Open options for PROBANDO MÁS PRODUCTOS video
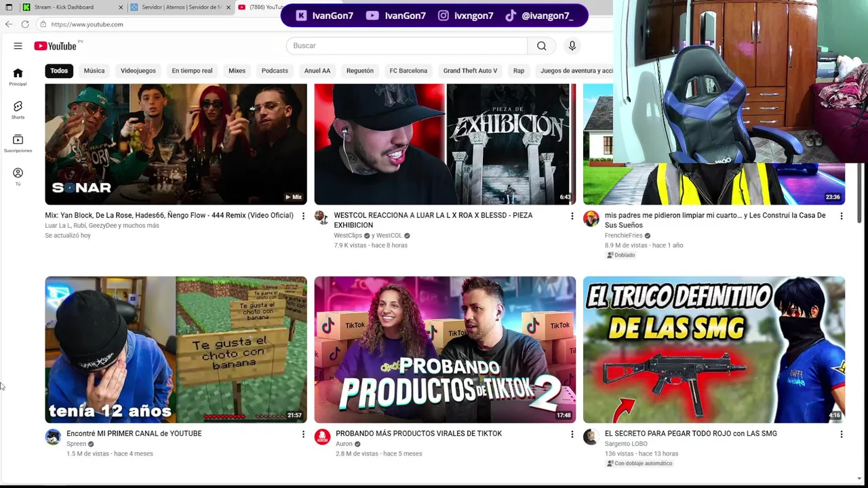The height and width of the screenshot is (488, 868). 572,434
